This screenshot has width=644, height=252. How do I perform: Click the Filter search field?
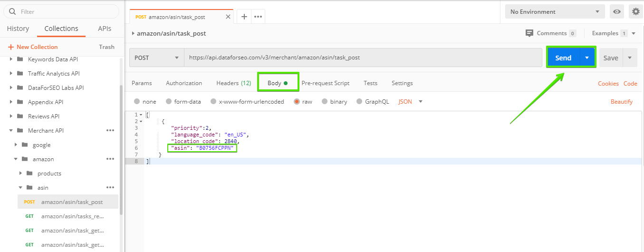pos(61,11)
